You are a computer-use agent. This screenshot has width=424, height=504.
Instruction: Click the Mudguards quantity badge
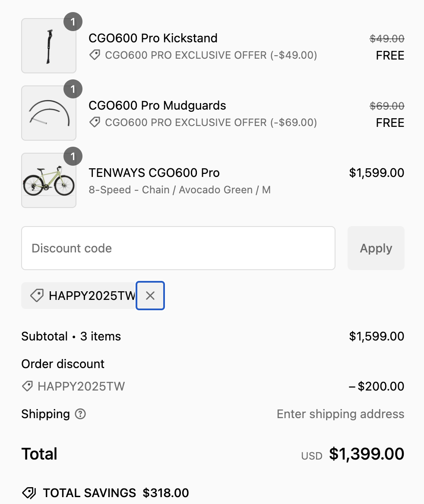(73, 89)
